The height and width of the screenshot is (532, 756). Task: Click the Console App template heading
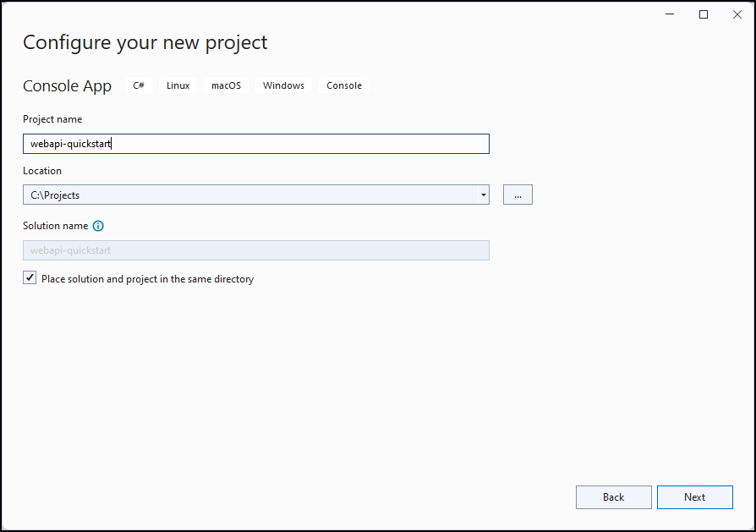tap(68, 85)
